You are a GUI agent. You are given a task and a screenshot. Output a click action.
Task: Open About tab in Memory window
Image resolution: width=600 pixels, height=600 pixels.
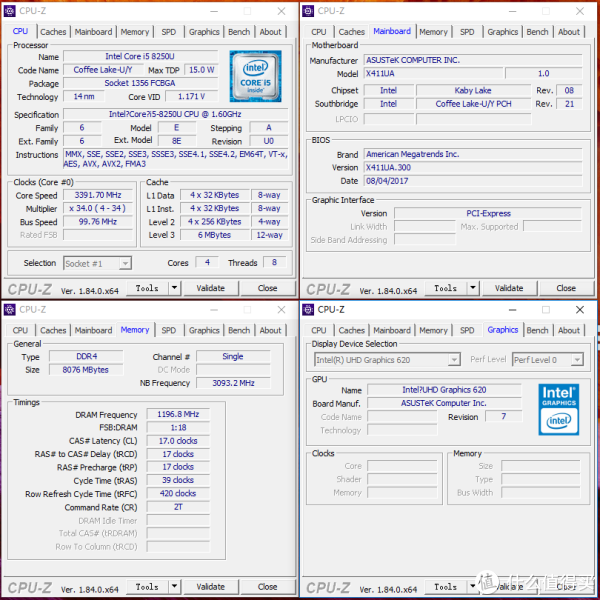coord(271,330)
